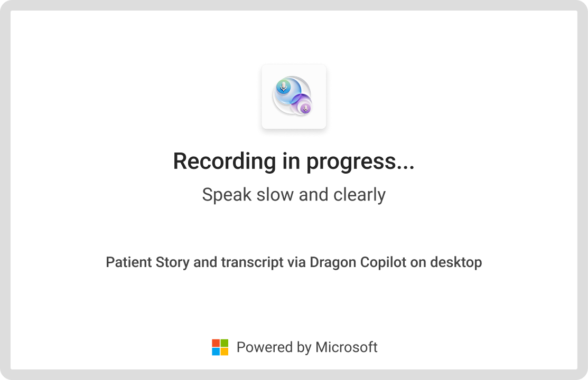Select the "Recording in progress..." heading
This screenshot has height=380, width=588.
point(294,161)
